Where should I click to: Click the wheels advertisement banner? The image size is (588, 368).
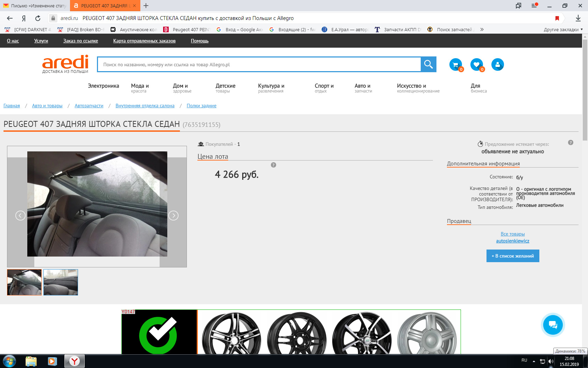(x=291, y=332)
